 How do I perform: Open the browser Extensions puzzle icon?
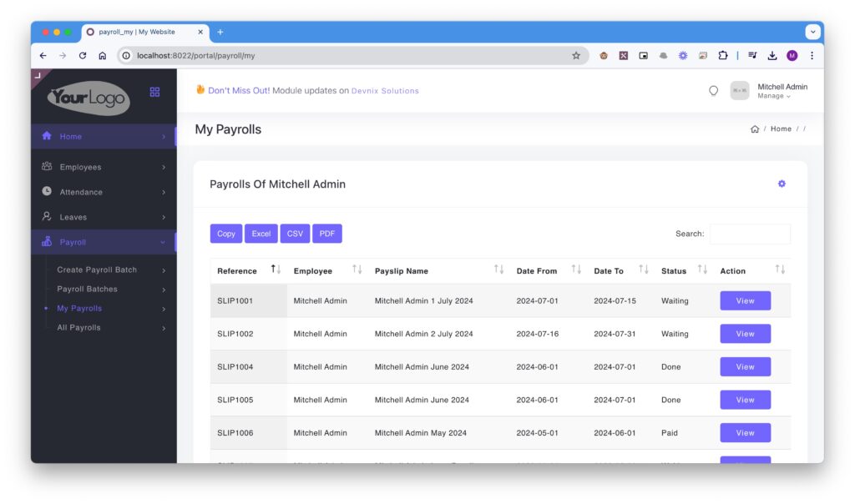pyautogui.click(x=723, y=56)
